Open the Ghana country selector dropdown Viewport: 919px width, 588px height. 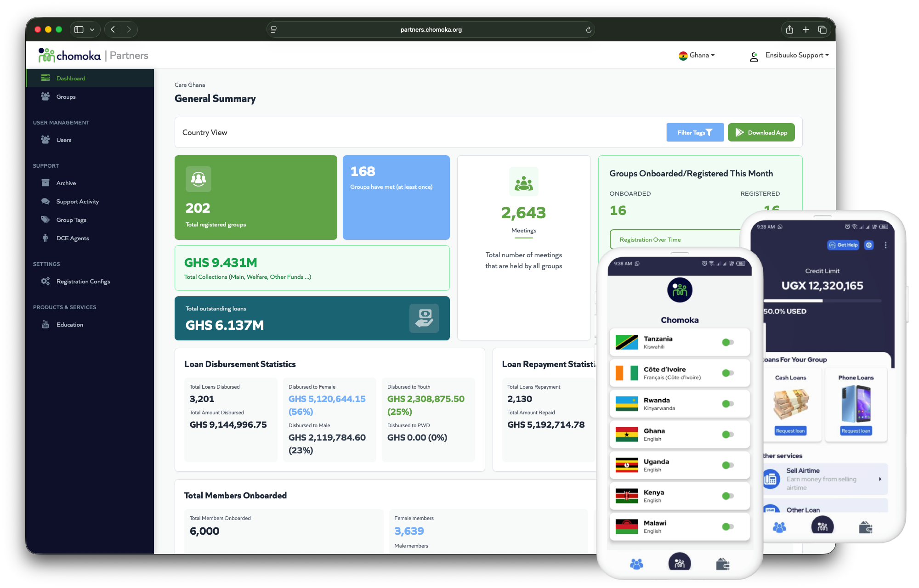[697, 55]
